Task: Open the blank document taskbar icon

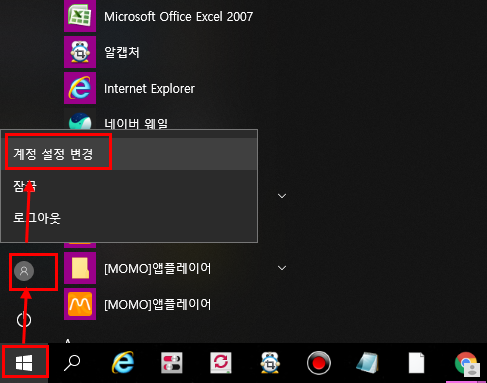Action: coord(416,363)
